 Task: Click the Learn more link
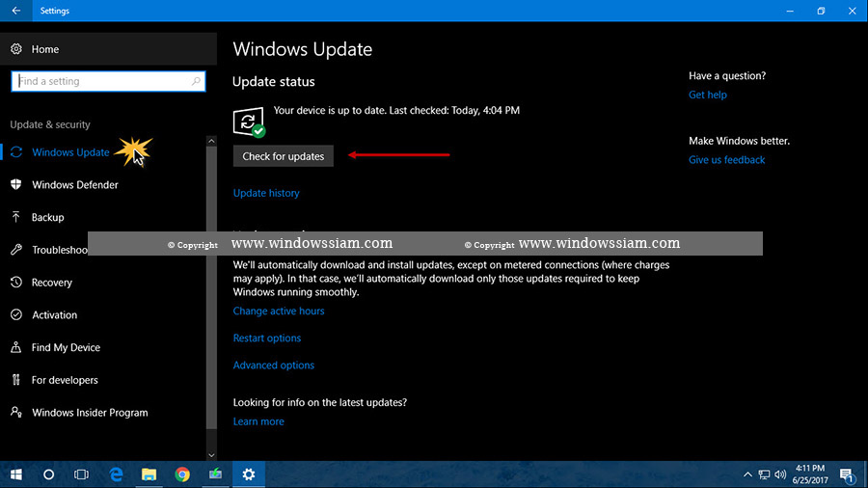tap(258, 421)
